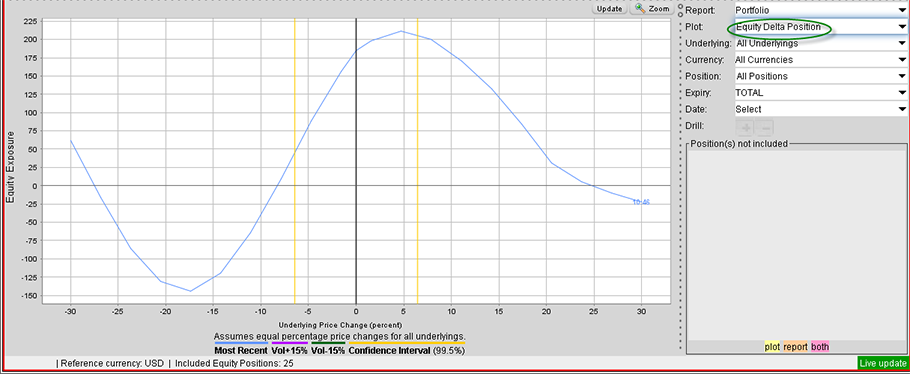Click the 225 label on the vertical axis
Screen dimensions: 910x374
click(30, 21)
